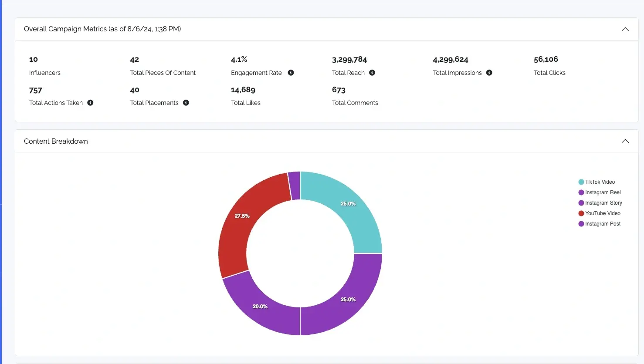Click the Engagement Rate info icon

pos(291,73)
